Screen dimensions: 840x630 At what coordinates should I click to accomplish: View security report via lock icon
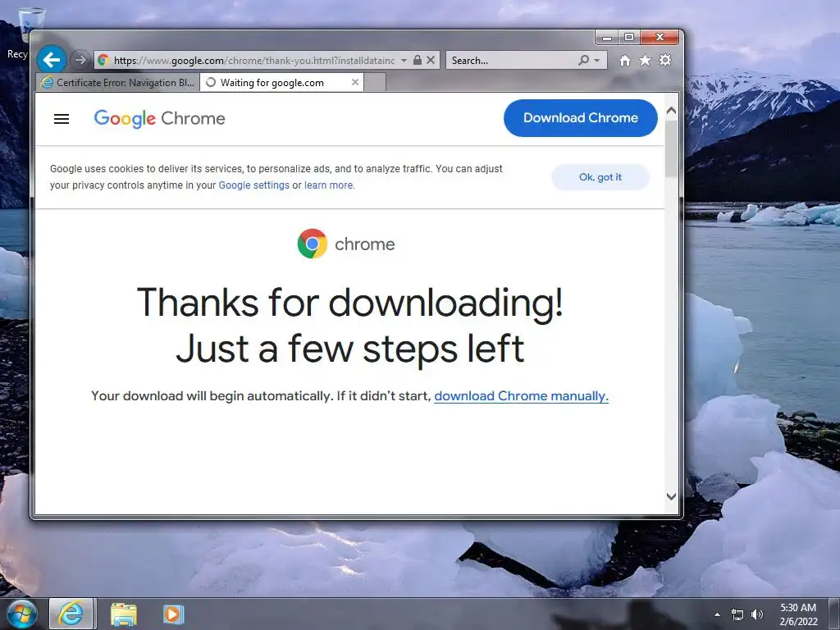[x=418, y=60]
